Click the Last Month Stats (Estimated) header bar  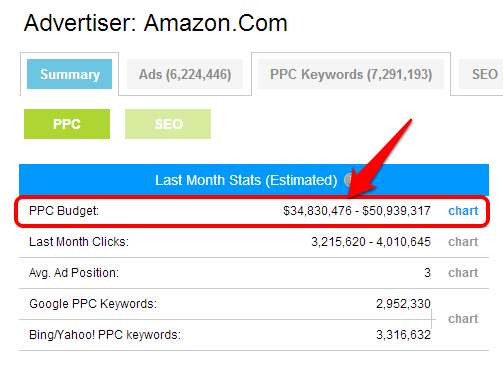[254, 180]
